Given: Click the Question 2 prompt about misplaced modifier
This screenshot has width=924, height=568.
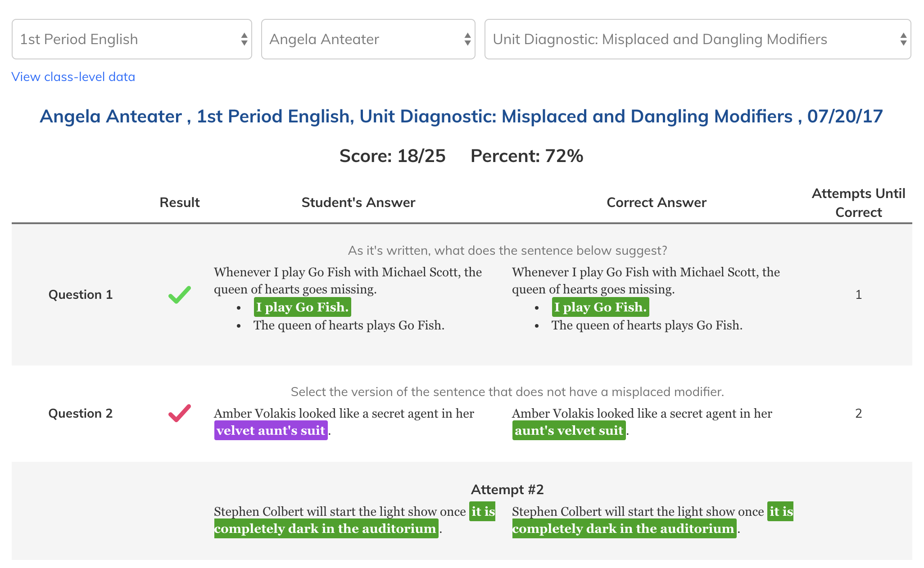Looking at the screenshot, I should tap(507, 392).
